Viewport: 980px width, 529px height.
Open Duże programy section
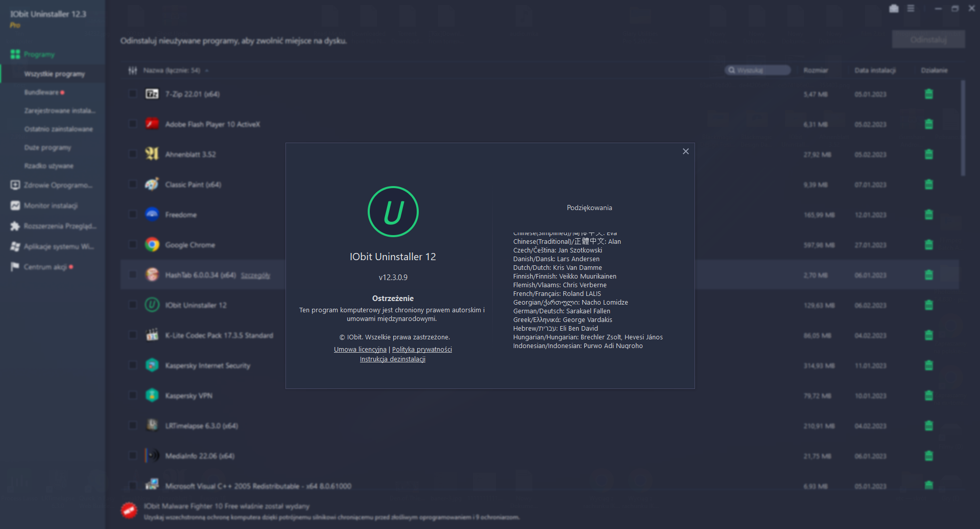[x=47, y=148]
